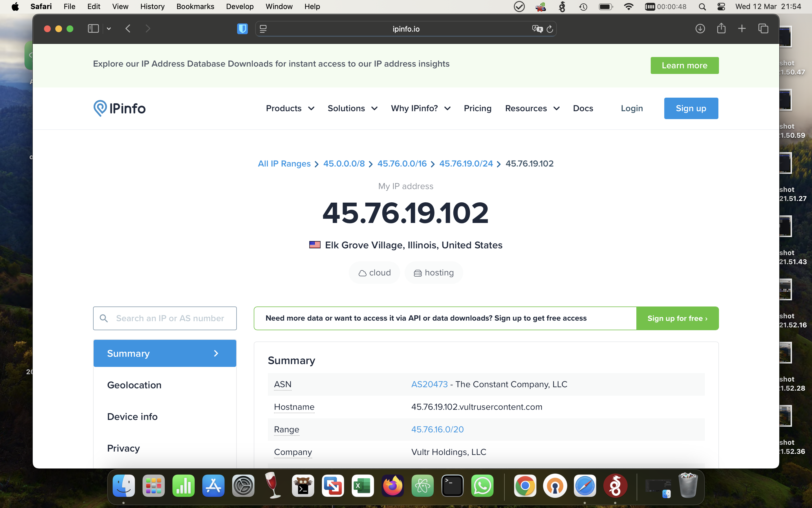Open the Pricing page link
This screenshot has width=812, height=508.
477,108
